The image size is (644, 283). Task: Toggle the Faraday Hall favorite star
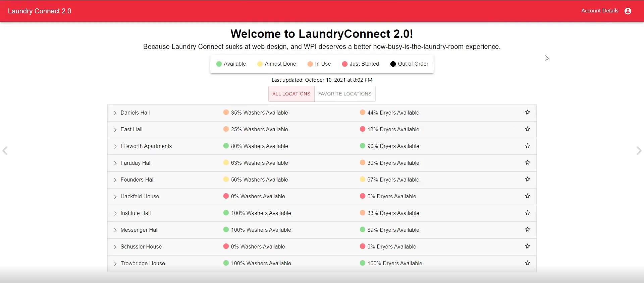point(528,162)
